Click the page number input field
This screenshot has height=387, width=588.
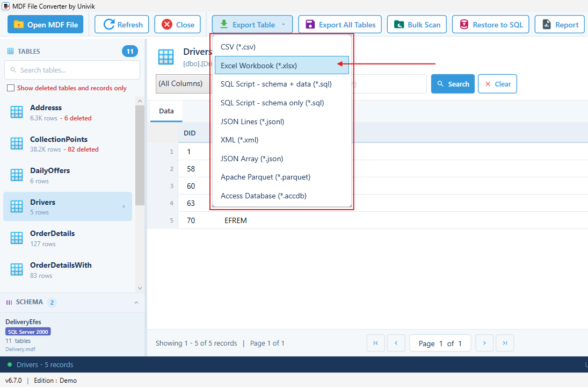pos(441,343)
